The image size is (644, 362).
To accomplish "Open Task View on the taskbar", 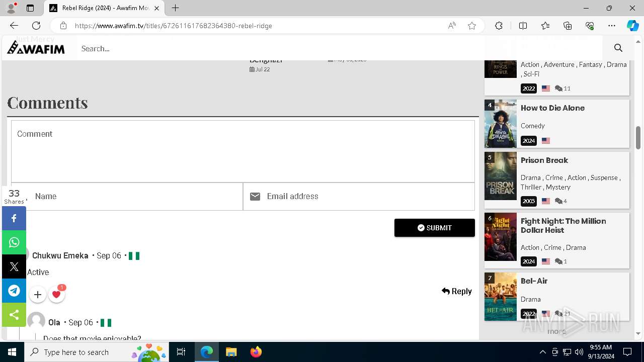I will (x=182, y=352).
